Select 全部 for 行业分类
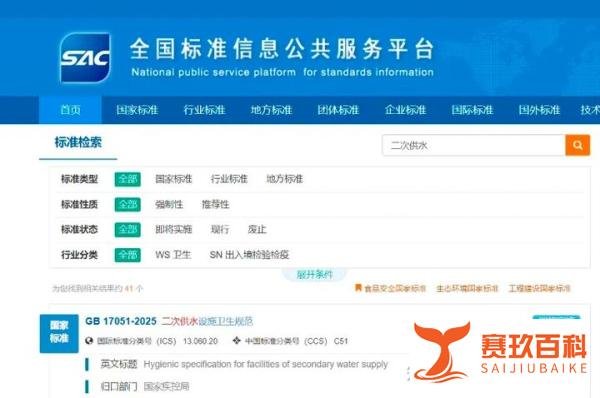 (128, 255)
